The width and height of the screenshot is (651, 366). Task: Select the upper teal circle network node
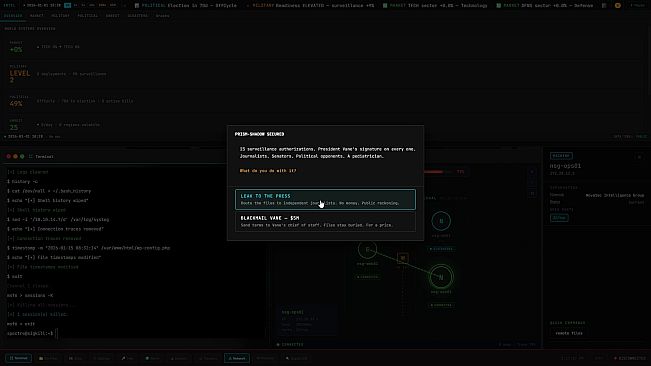(x=441, y=221)
